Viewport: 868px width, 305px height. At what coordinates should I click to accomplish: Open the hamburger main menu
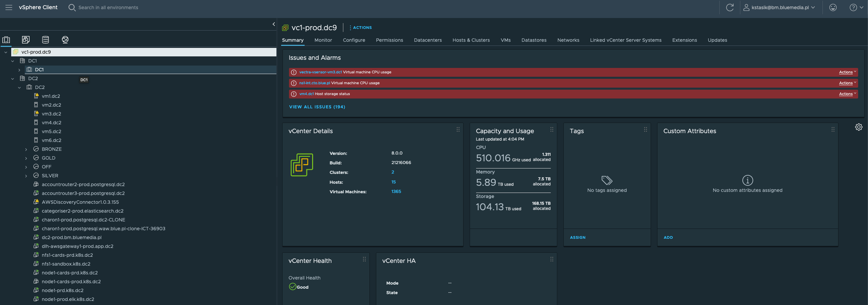point(9,7)
